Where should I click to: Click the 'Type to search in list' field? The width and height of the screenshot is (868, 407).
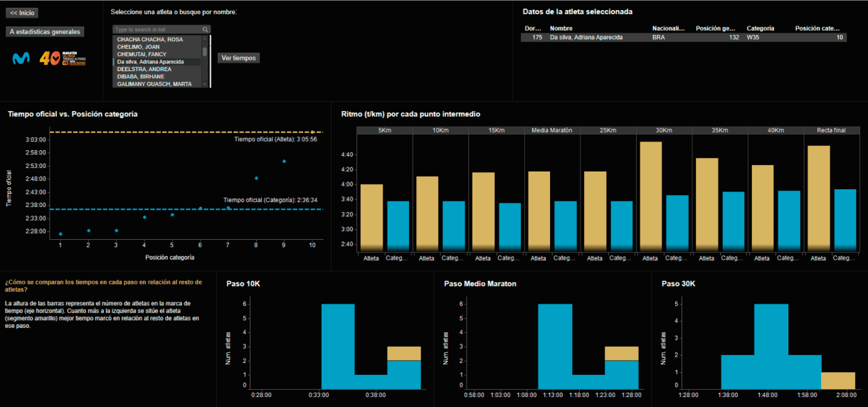tap(157, 30)
